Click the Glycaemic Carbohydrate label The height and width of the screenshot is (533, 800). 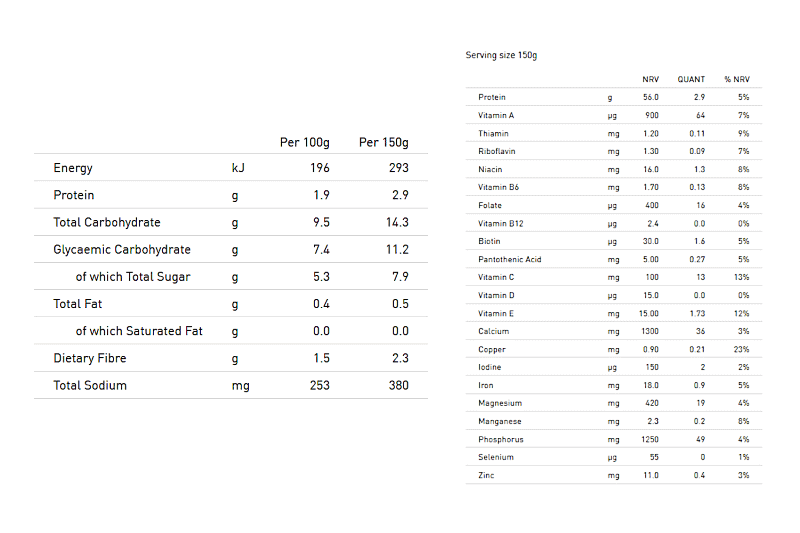pyautogui.click(x=122, y=249)
